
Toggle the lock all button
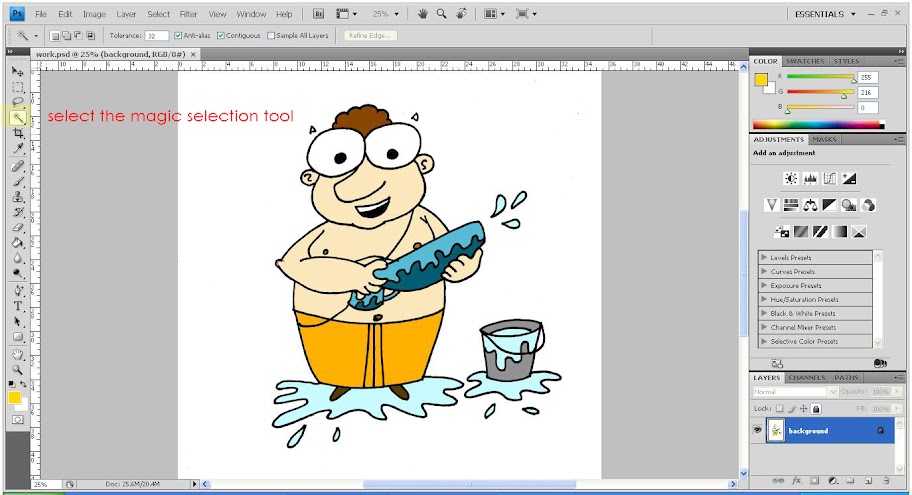point(816,409)
